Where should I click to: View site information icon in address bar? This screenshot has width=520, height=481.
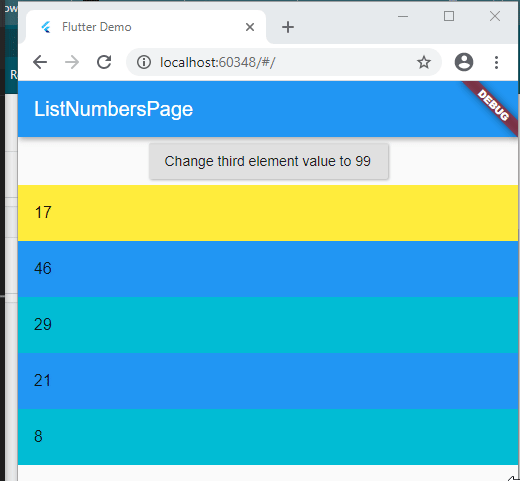tap(144, 62)
